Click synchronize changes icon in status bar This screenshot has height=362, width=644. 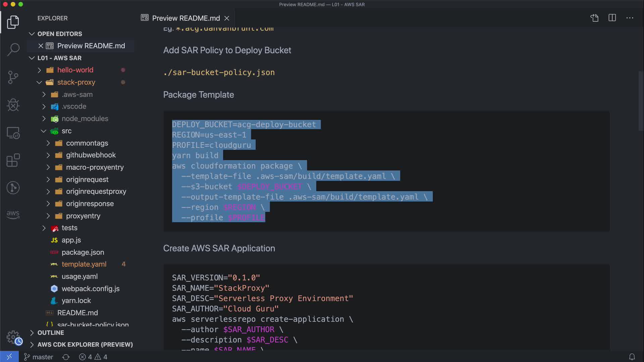66,357
